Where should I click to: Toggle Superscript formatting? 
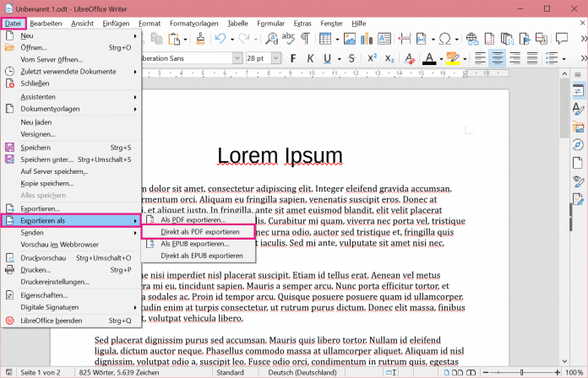click(372, 58)
